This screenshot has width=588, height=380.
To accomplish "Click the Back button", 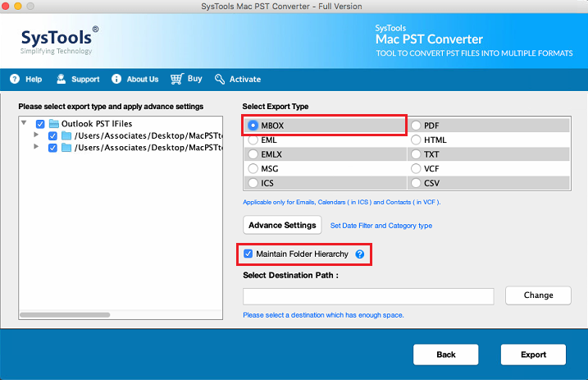I will coord(446,355).
